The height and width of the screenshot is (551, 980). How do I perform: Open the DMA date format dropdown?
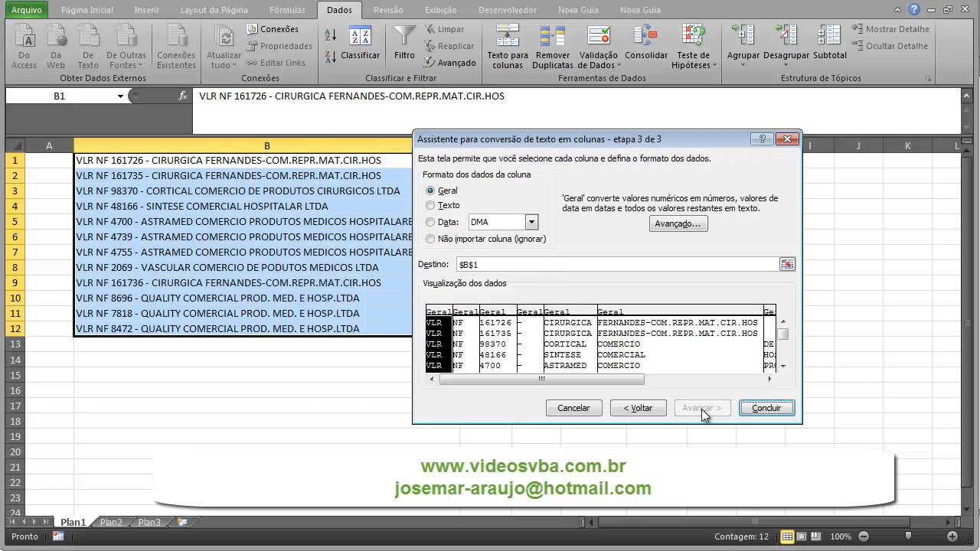click(x=531, y=222)
